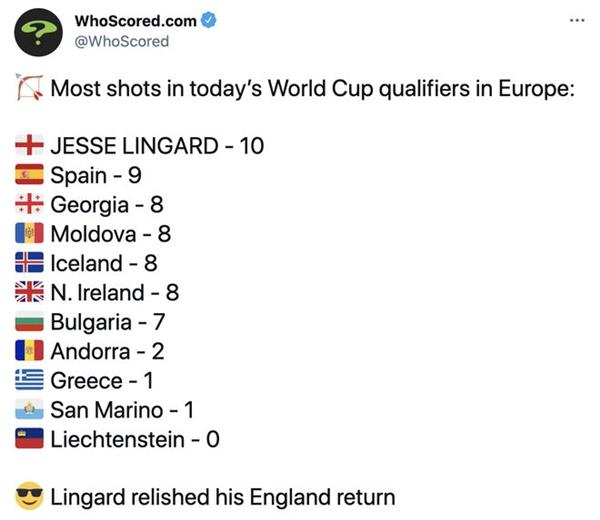This screenshot has width=600, height=520.
Task: Click the UK flag next to N. Ireland
Action: (29, 292)
